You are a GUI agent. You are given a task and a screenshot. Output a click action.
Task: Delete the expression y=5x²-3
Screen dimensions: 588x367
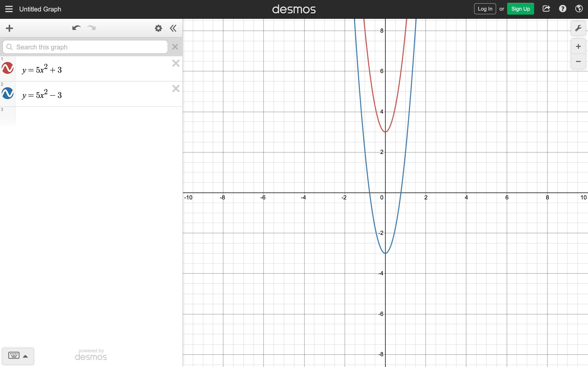pyautogui.click(x=176, y=89)
